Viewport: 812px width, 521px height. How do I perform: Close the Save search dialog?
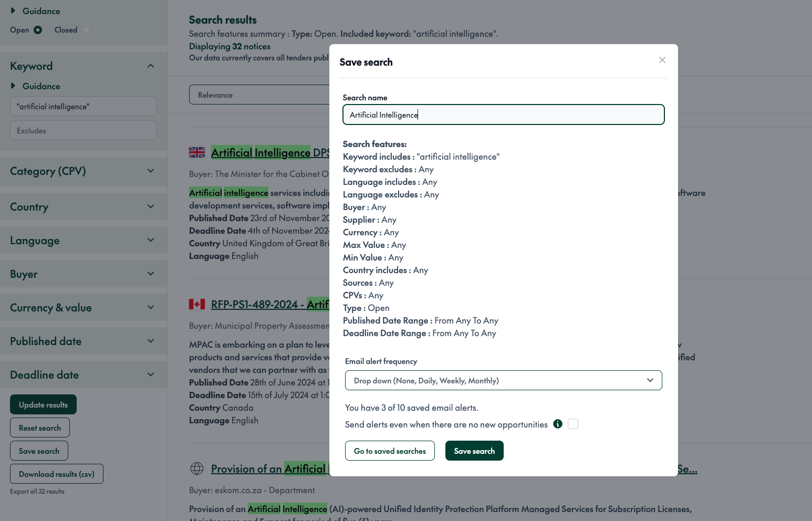click(662, 60)
